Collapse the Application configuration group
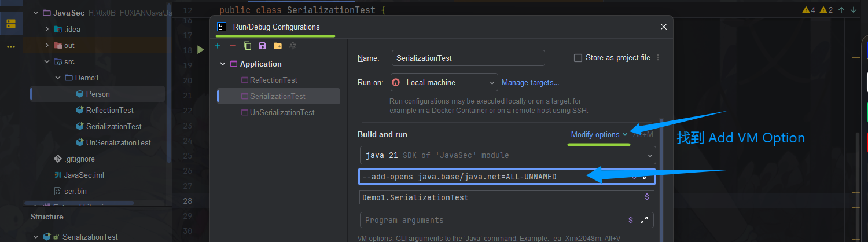This screenshot has width=868, height=242. click(223, 64)
